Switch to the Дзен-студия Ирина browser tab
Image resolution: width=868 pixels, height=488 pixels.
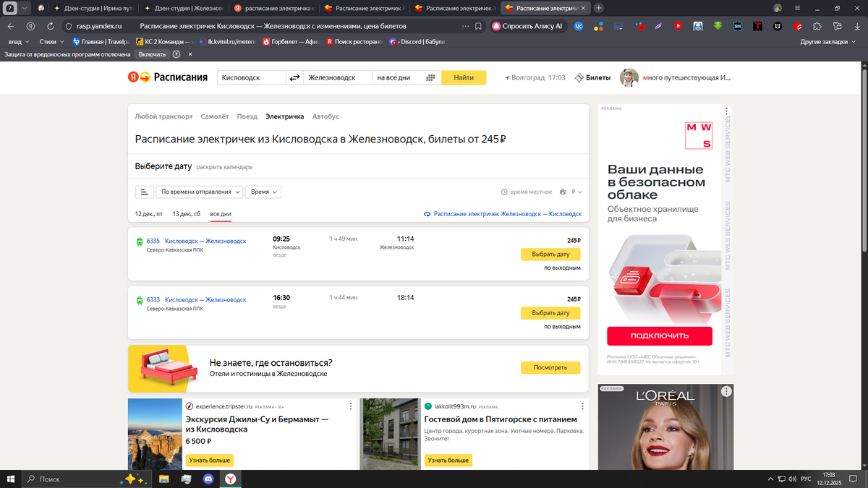coord(92,8)
